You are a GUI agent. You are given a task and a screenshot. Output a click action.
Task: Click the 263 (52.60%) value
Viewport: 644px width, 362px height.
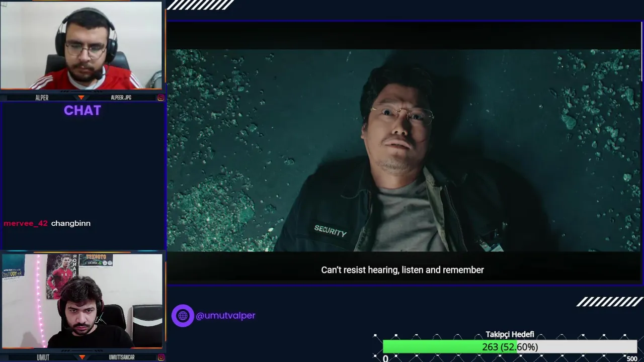510,347
